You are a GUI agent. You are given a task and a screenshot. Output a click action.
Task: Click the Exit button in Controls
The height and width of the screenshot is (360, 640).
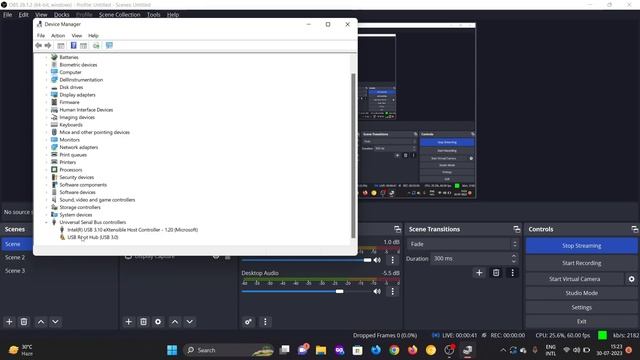pyautogui.click(x=581, y=322)
